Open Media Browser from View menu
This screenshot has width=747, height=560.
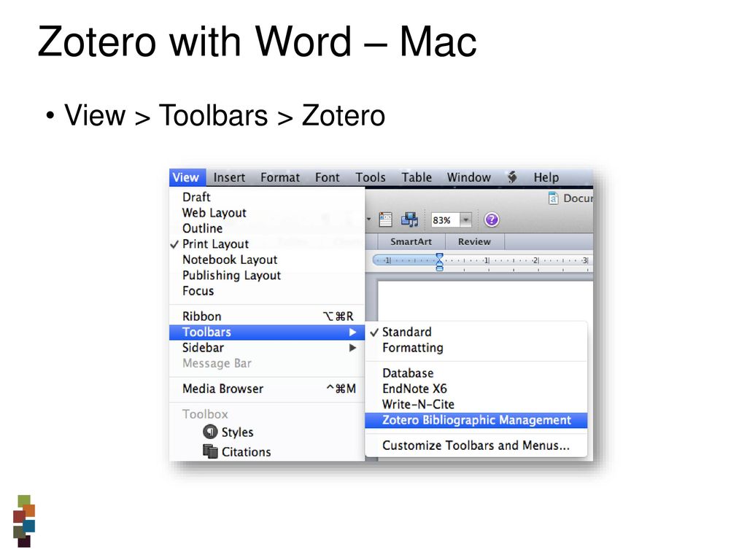pos(267,389)
